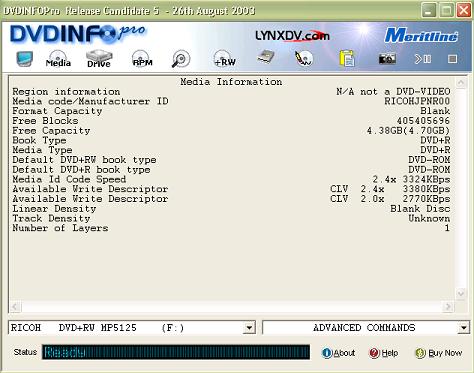
Task: Open the RPM speed test icon
Action: coord(142,59)
